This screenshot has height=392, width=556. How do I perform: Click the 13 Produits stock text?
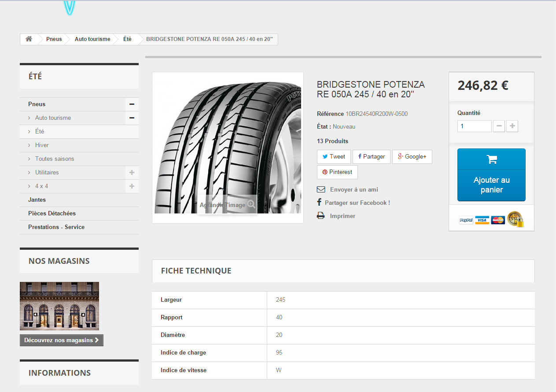[x=332, y=141]
